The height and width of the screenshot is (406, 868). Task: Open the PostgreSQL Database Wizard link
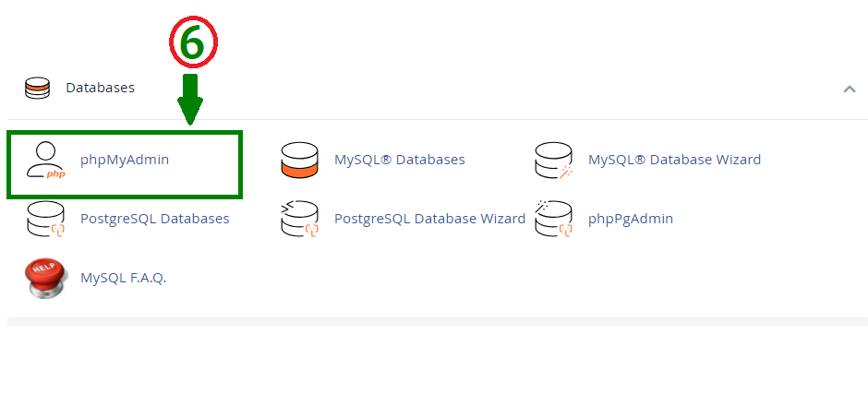pyautogui.click(x=429, y=219)
